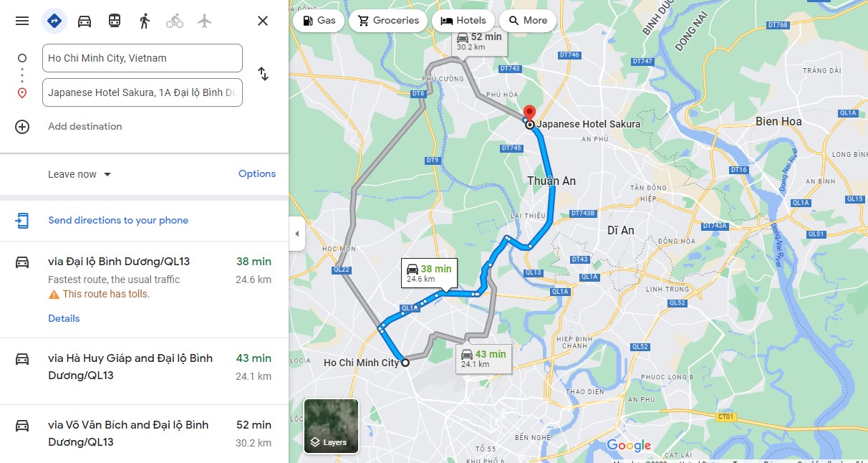Image resolution: width=868 pixels, height=463 pixels.
Task: Open the Layers map thumbnail
Action: click(x=331, y=426)
